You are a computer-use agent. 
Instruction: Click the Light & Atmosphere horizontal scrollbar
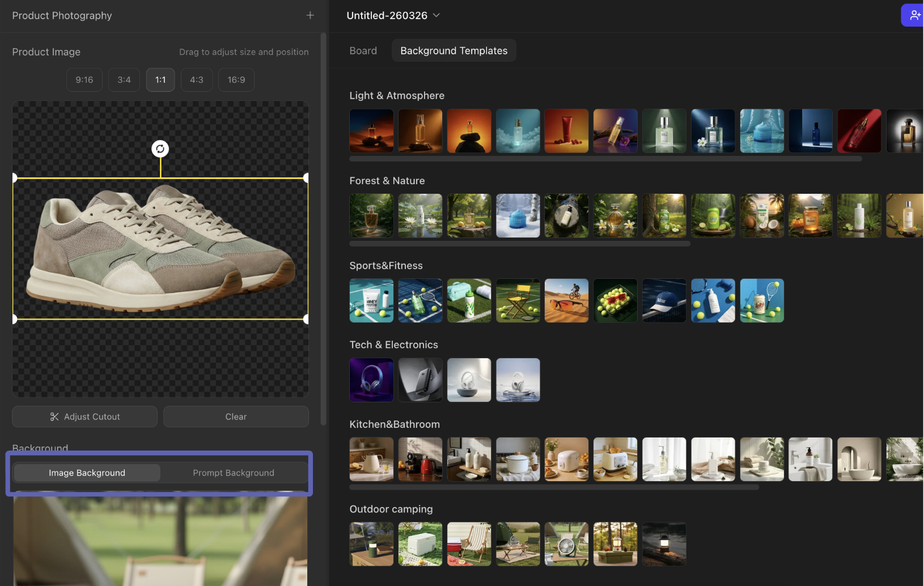pyautogui.click(x=605, y=159)
